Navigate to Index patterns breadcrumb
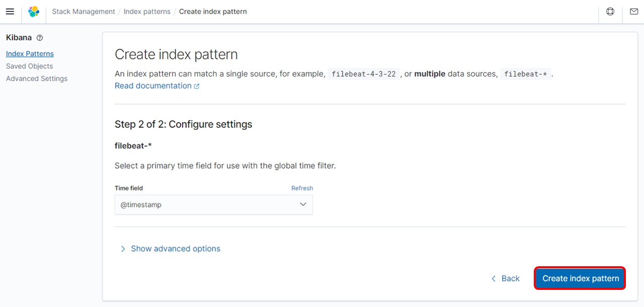Screen dimensions: 644x307 [x=147, y=12]
